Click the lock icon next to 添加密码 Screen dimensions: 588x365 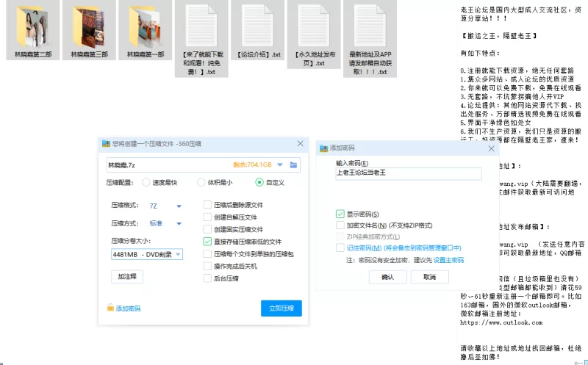pyautogui.click(x=110, y=308)
